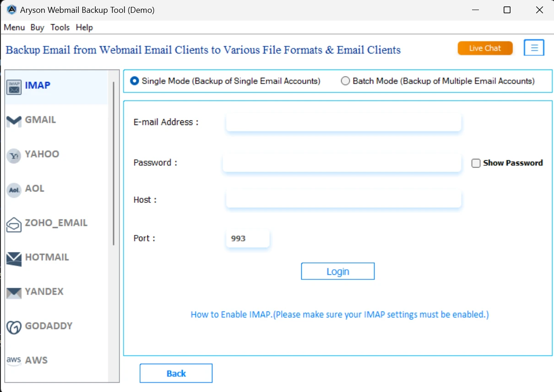Viewport: 554px width, 392px height.
Task: Open the YANDEX mail icon
Action: click(x=13, y=293)
